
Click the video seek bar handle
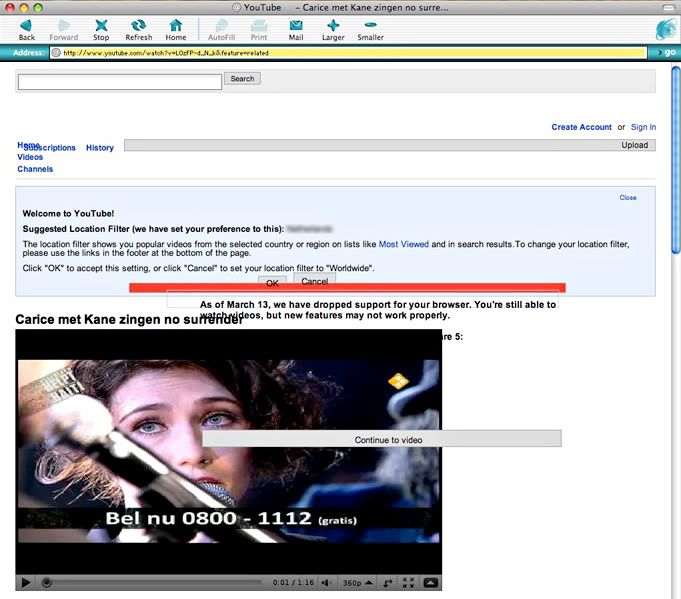[46, 582]
